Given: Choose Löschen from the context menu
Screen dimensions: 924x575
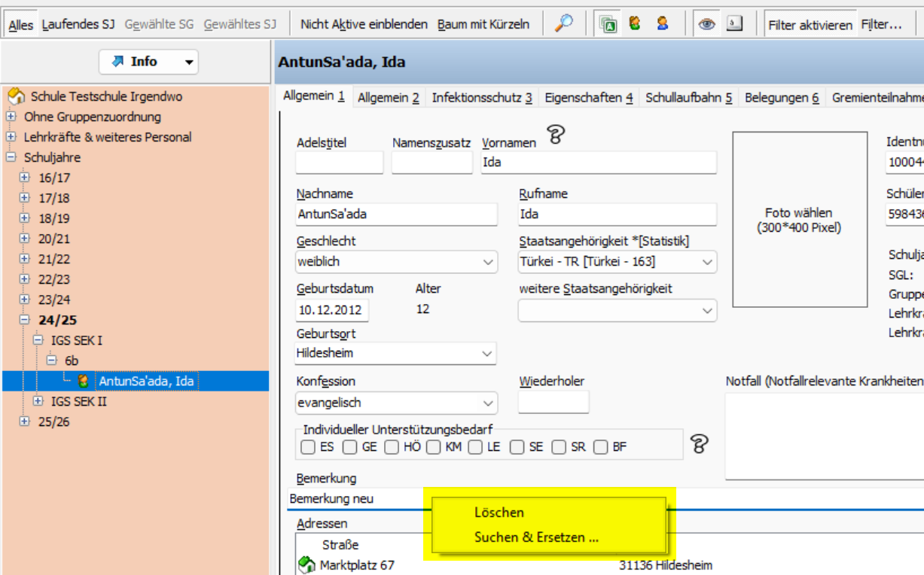Looking at the screenshot, I should [499, 513].
